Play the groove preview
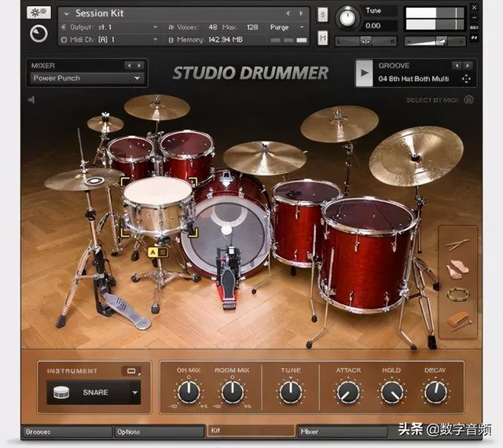Image resolution: width=503 pixels, height=448 pixels. click(365, 73)
